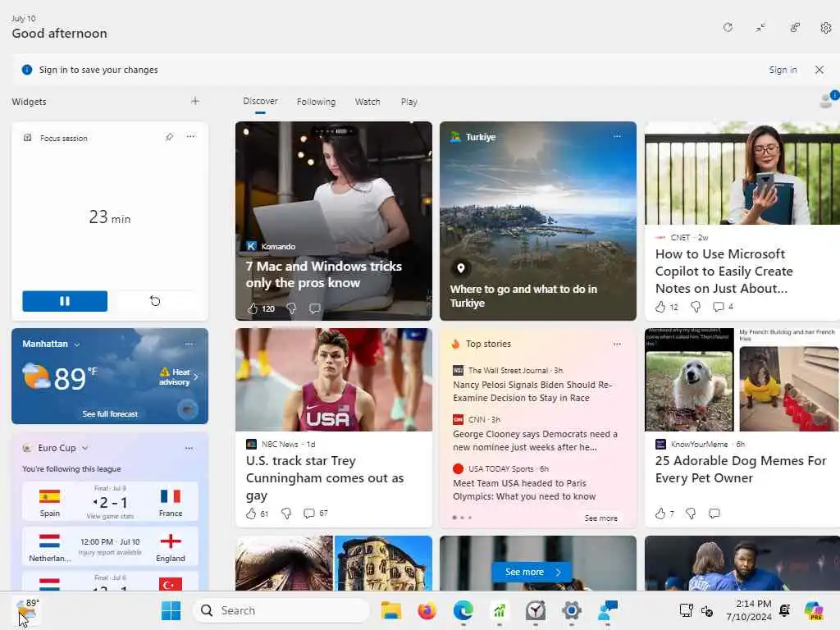Open the Turkiye card more options
Screen dimensions: 840x630
coord(617,136)
